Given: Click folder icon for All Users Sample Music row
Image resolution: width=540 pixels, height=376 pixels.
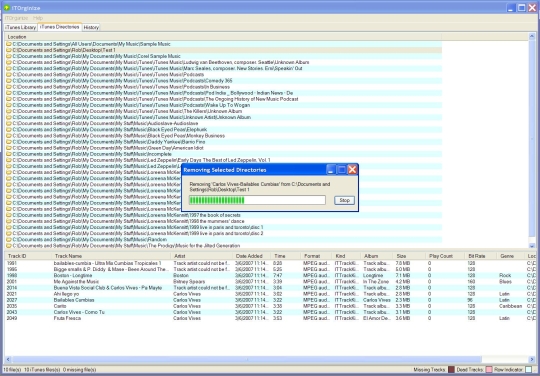Looking at the screenshot, I should pyautogui.click(x=9, y=44).
